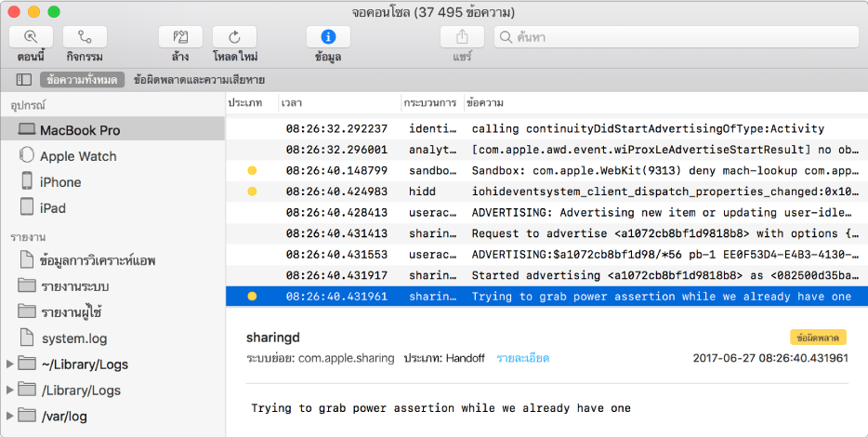
Task: Click the Apple Watch icon
Action: point(27,155)
